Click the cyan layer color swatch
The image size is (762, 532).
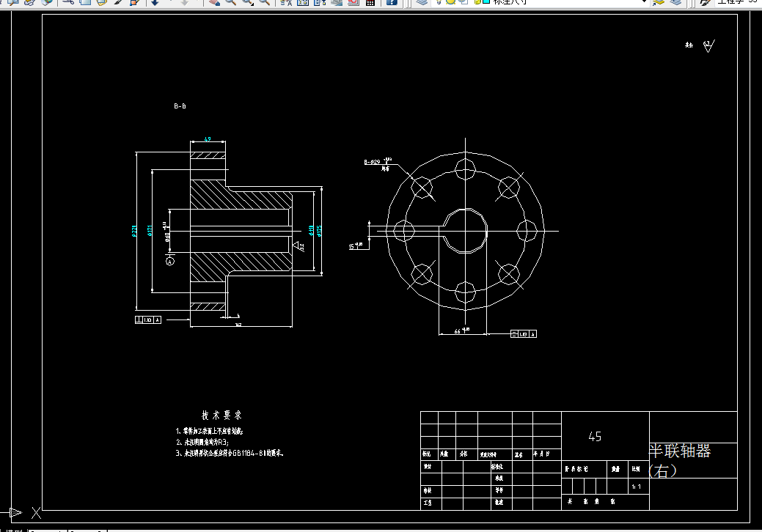[x=485, y=2]
